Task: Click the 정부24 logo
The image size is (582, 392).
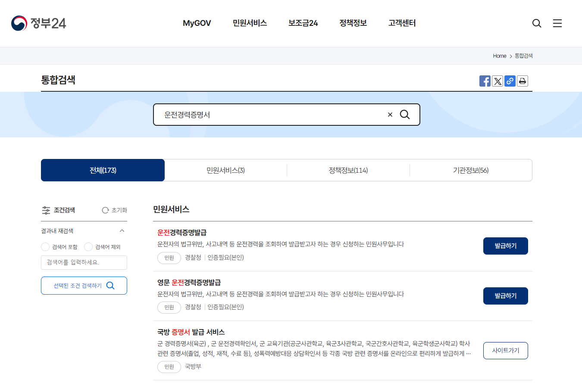Action: pyautogui.click(x=38, y=23)
